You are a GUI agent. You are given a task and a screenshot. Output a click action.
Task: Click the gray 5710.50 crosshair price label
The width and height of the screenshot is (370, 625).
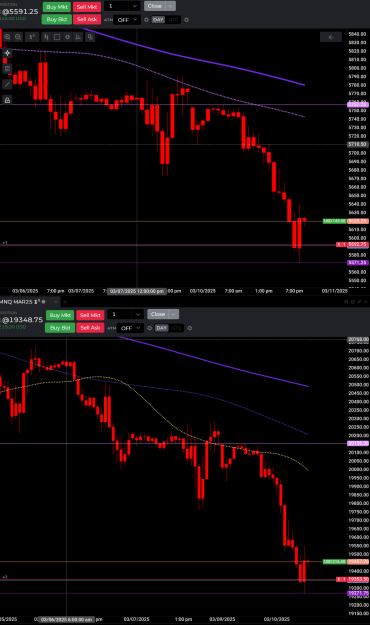click(x=358, y=144)
